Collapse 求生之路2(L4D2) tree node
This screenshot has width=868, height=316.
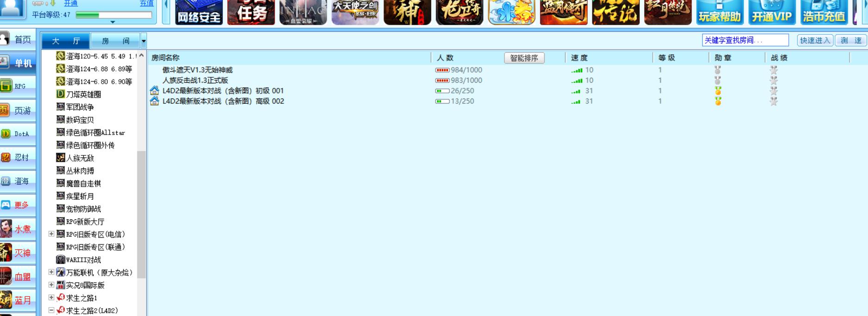[51, 310]
